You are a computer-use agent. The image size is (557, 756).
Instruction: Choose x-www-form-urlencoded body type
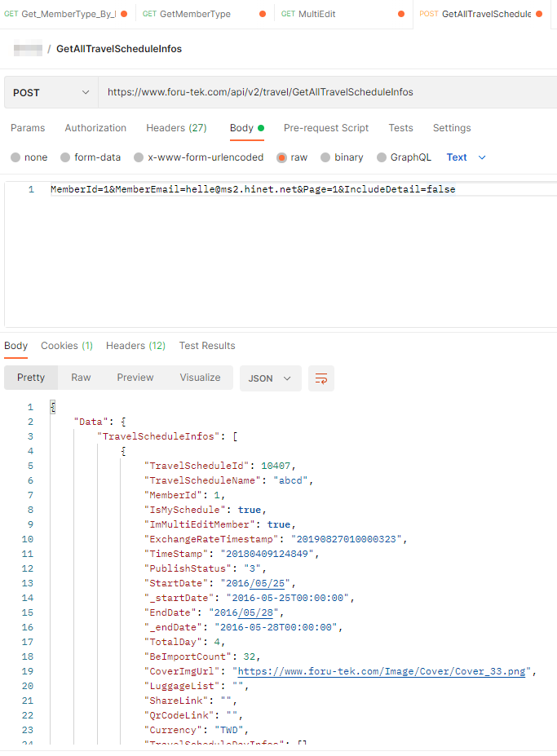[139, 157]
